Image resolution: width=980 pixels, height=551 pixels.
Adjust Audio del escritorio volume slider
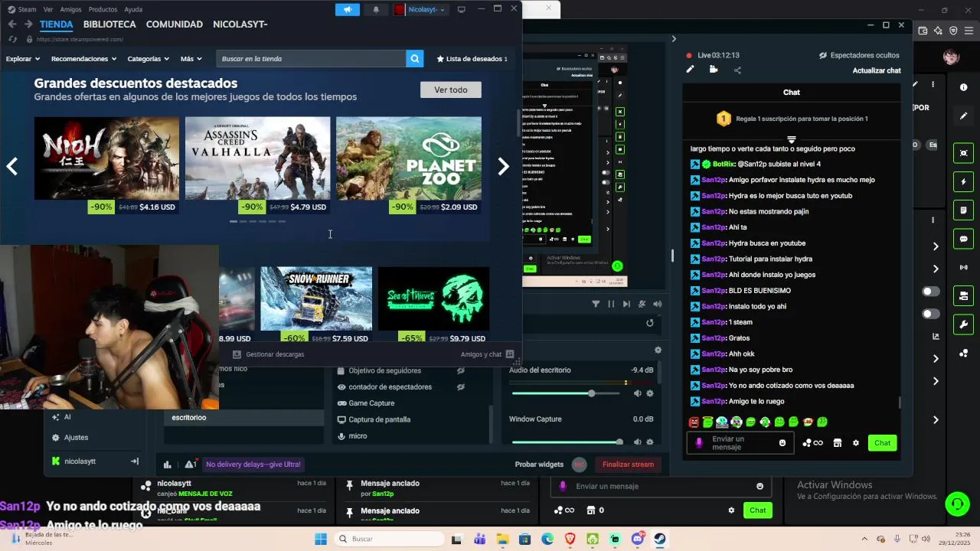tap(566, 393)
